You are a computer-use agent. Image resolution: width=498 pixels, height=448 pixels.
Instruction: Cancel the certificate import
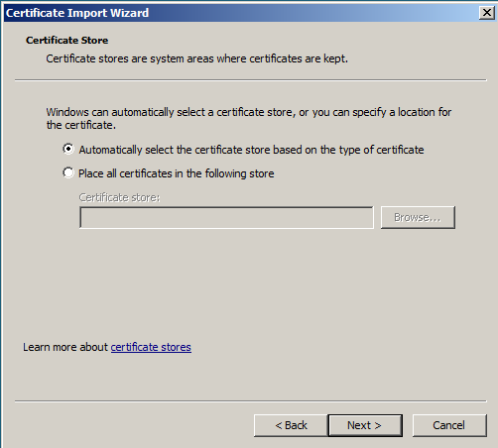point(449,425)
